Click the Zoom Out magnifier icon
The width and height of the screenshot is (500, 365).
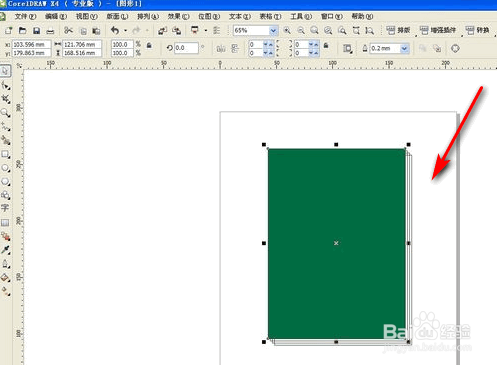pos(301,31)
